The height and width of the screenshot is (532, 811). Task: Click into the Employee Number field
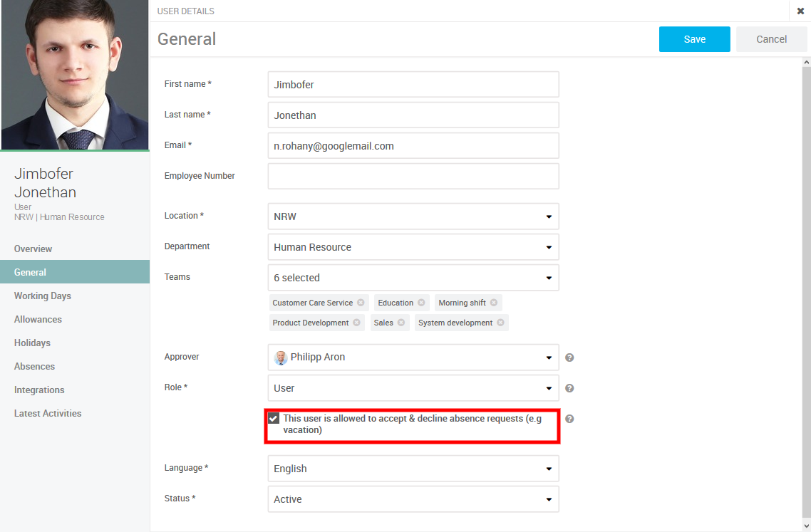coord(413,176)
